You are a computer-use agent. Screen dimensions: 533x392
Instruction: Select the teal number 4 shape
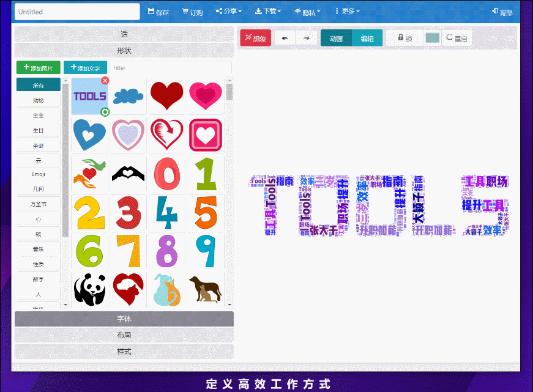click(167, 213)
